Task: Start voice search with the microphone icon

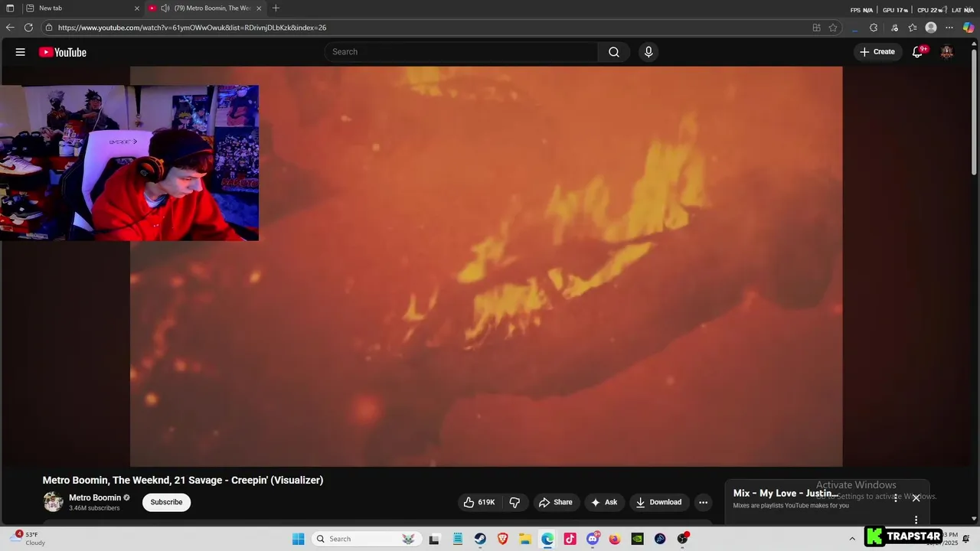Action: 648,52
